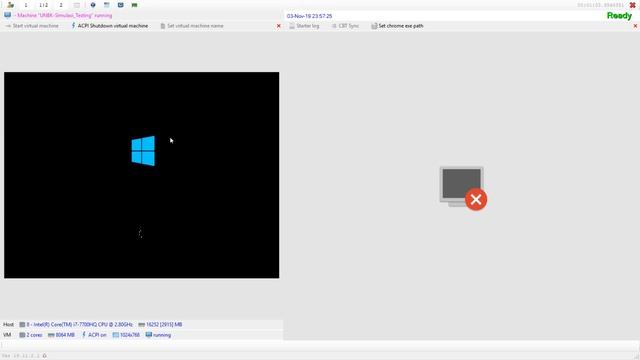Image resolution: width=640 pixels, height=360 pixels.
Task: Click the "Start virtual machine" button
Action: pos(32,26)
